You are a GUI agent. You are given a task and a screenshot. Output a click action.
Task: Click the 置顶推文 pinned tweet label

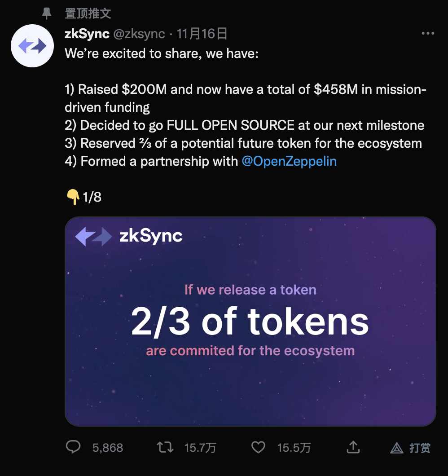(88, 13)
